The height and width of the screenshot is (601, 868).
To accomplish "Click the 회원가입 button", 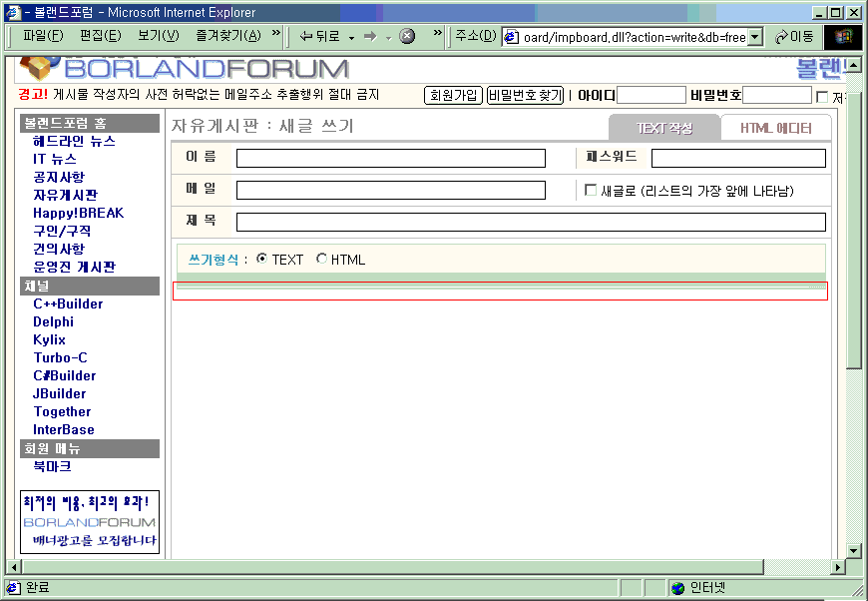I will [x=454, y=95].
